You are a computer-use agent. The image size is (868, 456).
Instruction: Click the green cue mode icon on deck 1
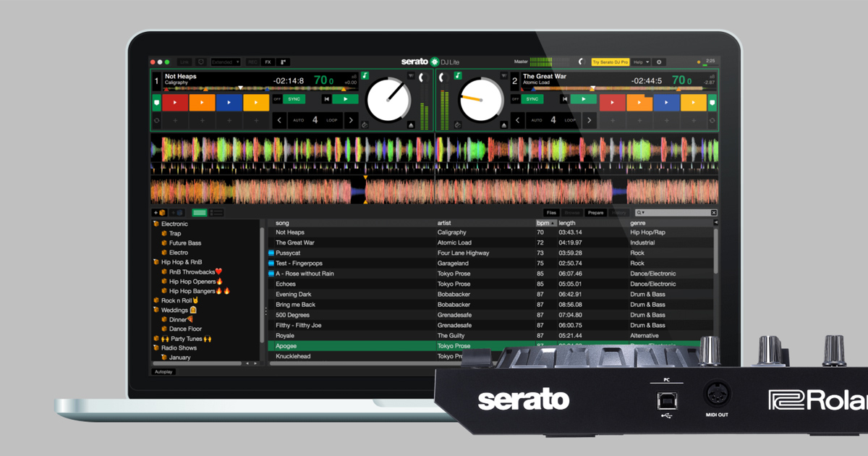click(x=156, y=103)
